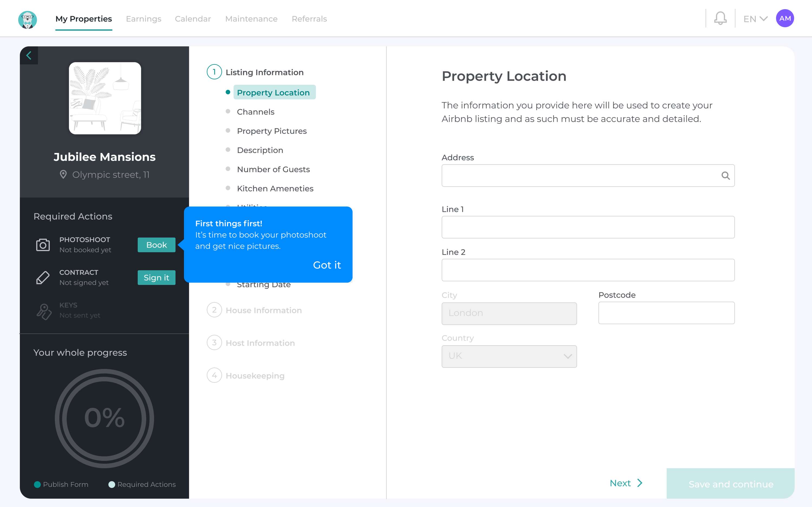Screen dimensions: 812x507
Task: Click the Address search magnifier icon
Action: (x=725, y=175)
